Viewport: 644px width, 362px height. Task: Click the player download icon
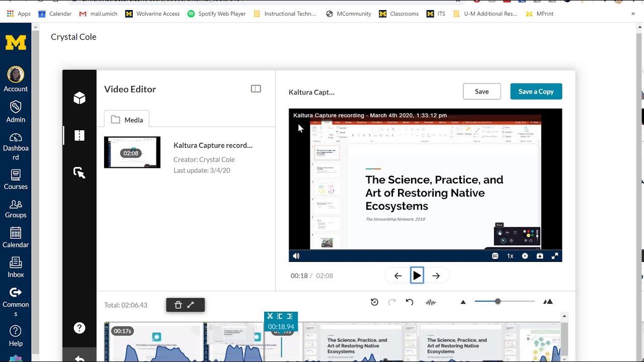click(x=540, y=256)
